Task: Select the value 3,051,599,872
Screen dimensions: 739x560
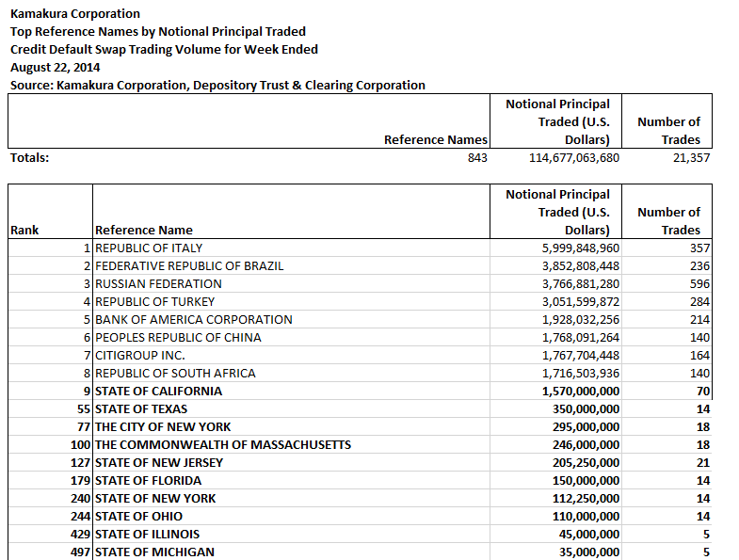Action: coord(581,302)
